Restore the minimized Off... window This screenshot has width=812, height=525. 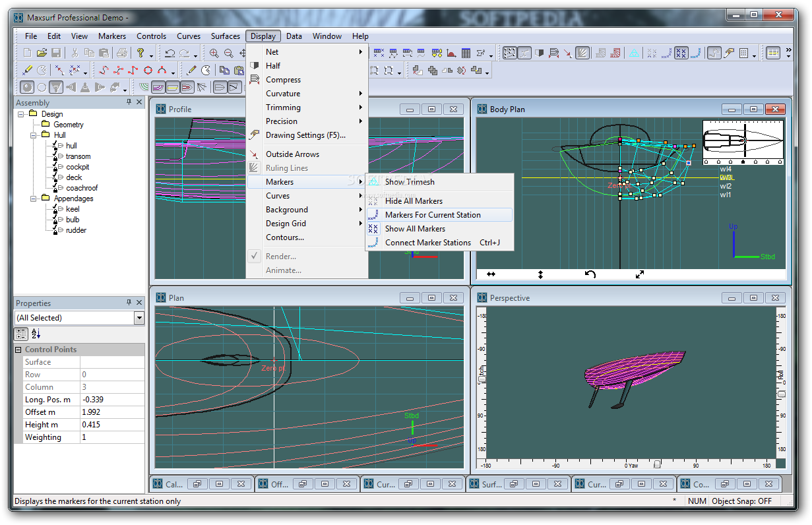pos(303,484)
